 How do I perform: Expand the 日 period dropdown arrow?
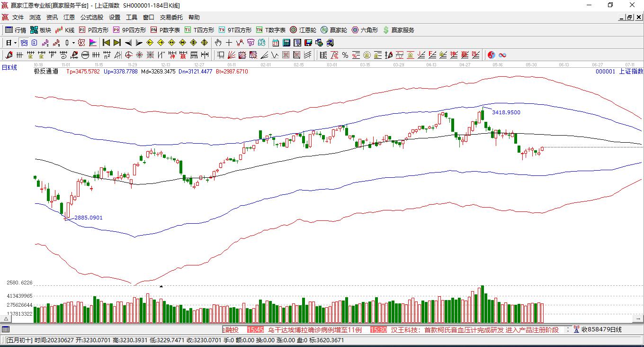click(x=16, y=43)
